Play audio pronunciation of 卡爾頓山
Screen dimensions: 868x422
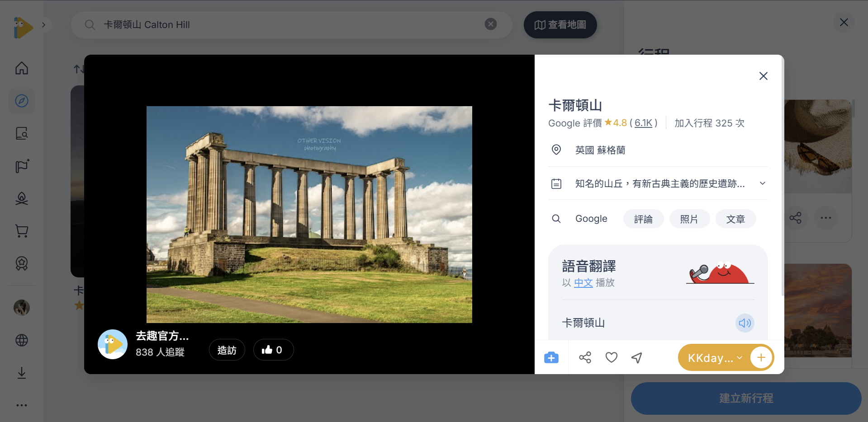(745, 323)
